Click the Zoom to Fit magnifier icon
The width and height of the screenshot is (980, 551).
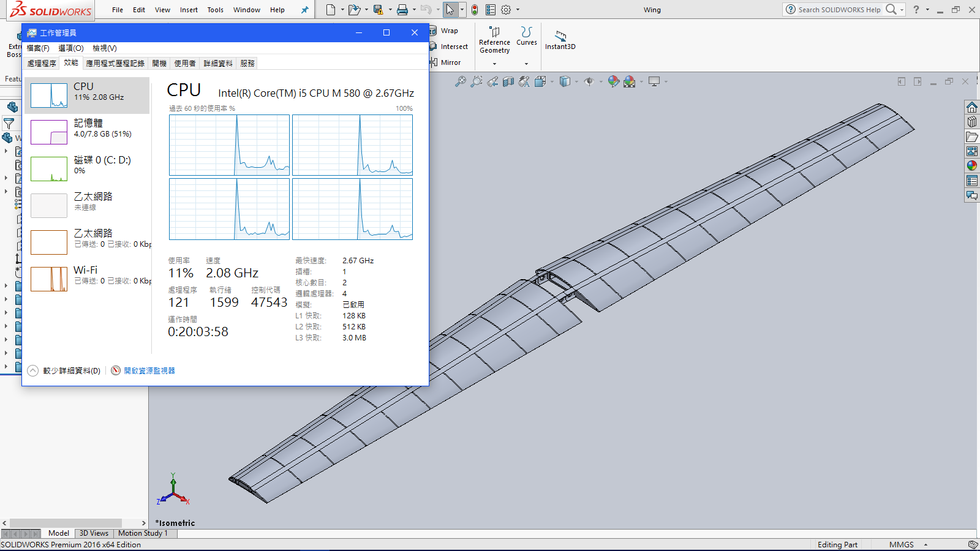(x=460, y=81)
